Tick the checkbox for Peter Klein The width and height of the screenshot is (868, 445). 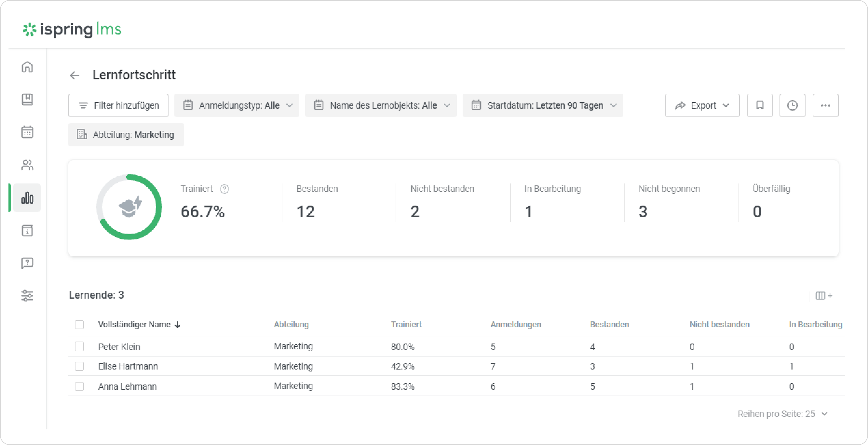pyautogui.click(x=79, y=346)
